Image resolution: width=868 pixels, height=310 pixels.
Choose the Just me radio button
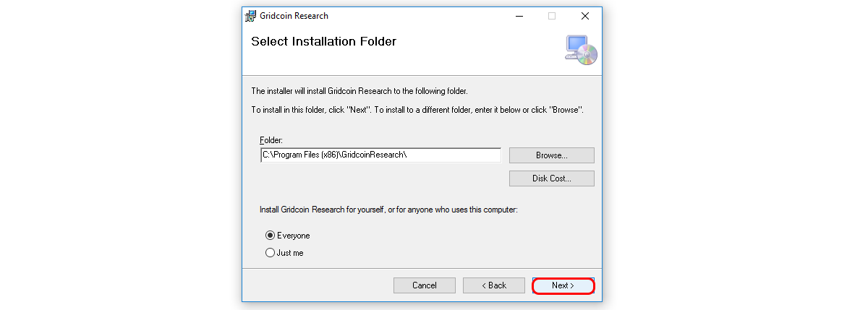coord(271,253)
